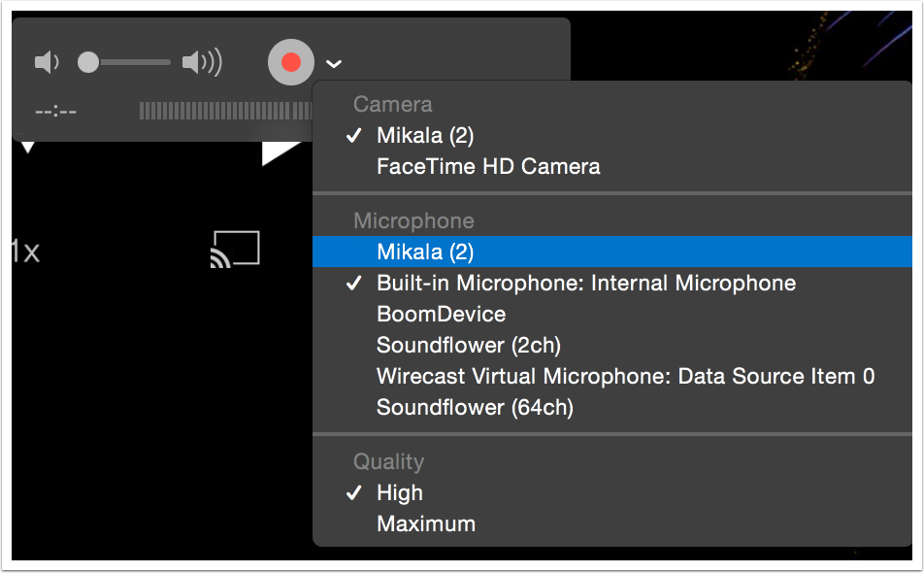Screen dimensions: 924x573
Task: Choose Soundflower (64ch) microphone
Action: 475,407
